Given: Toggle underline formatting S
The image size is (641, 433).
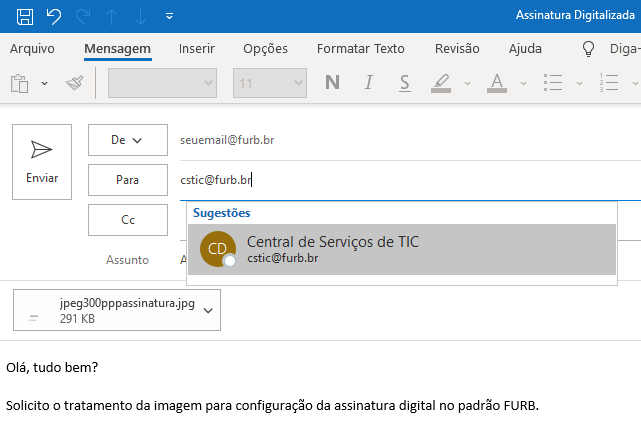Looking at the screenshot, I should [x=405, y=83].
